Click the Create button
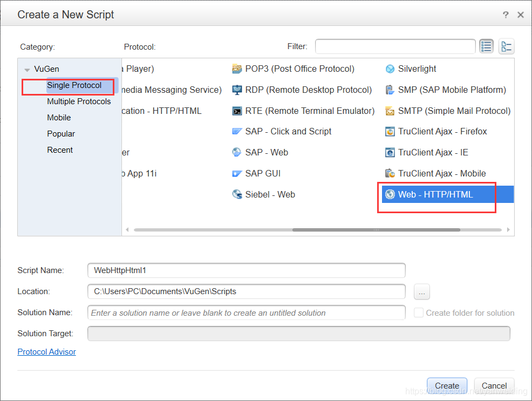Image resolution: width=532 pixels, height=401 pixels. 447,386
